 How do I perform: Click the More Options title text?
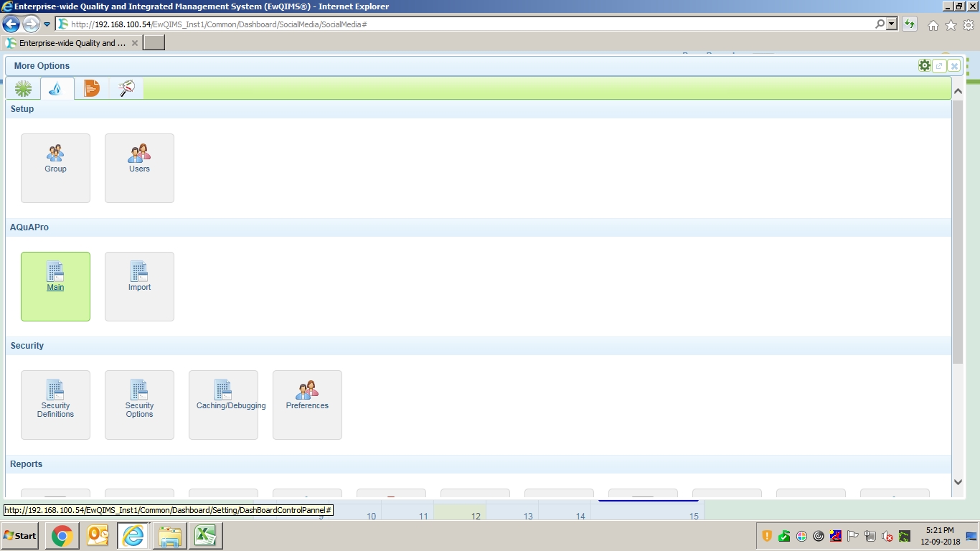pyautogui.click(x=42, y=66)
